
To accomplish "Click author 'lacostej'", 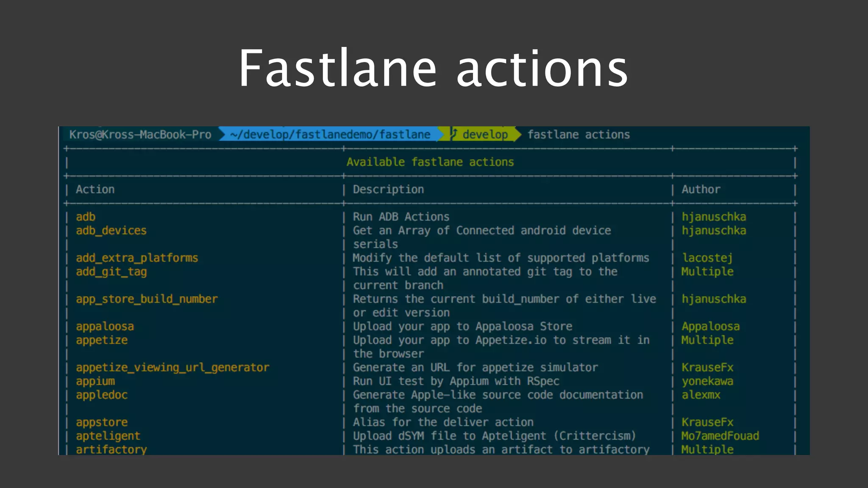I will coord(707,258).
